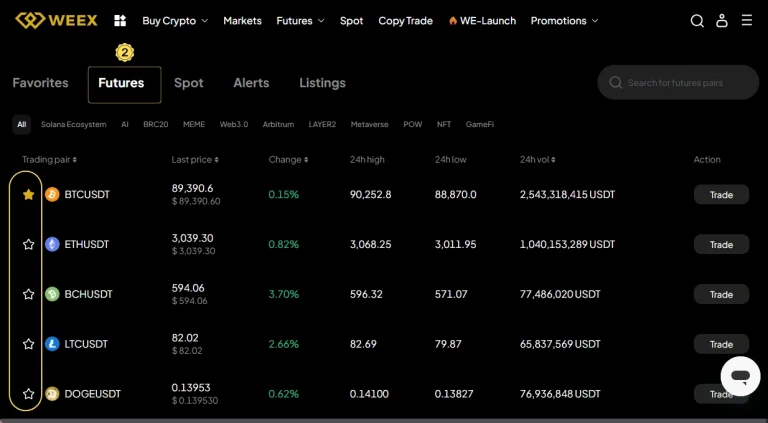Sort by 24h vol column
The width and height of the screenshot is (768, 423).
tap(538, 160)
